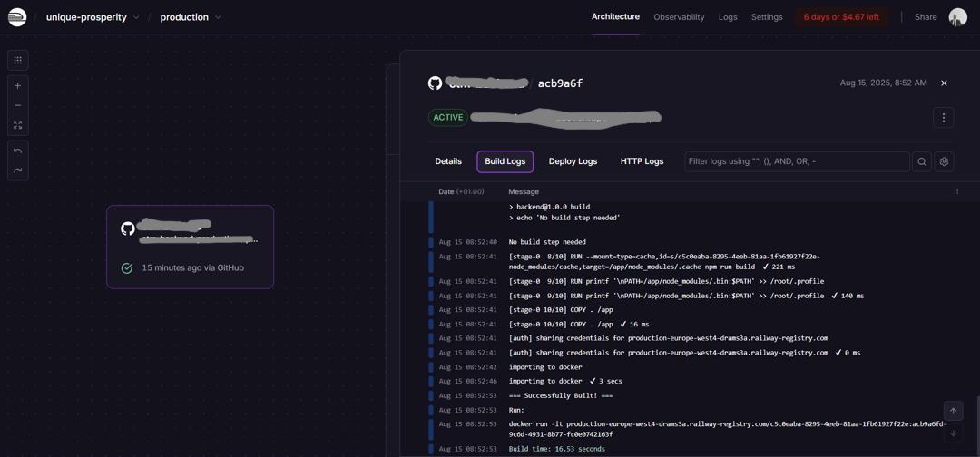Click log scrollbar at panel right edge
980x457 pixels.
(x=977, y=424)
